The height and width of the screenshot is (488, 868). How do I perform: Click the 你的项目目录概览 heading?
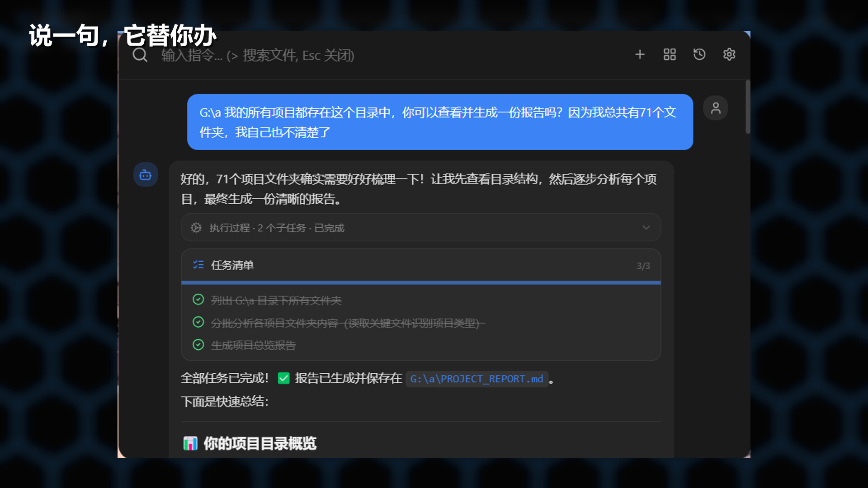coord(260,443)
